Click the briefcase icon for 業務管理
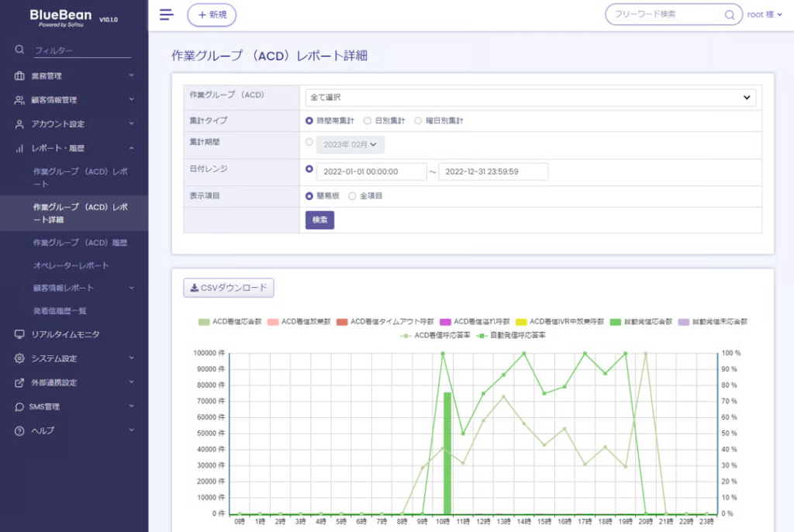Image resolution: width=794 pixels, height=532 pixels. click(x=19, y=76)
